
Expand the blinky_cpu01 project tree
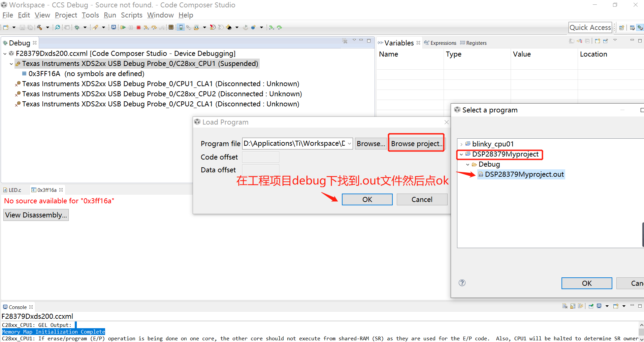pyautogui.click(x=461, y=144)
